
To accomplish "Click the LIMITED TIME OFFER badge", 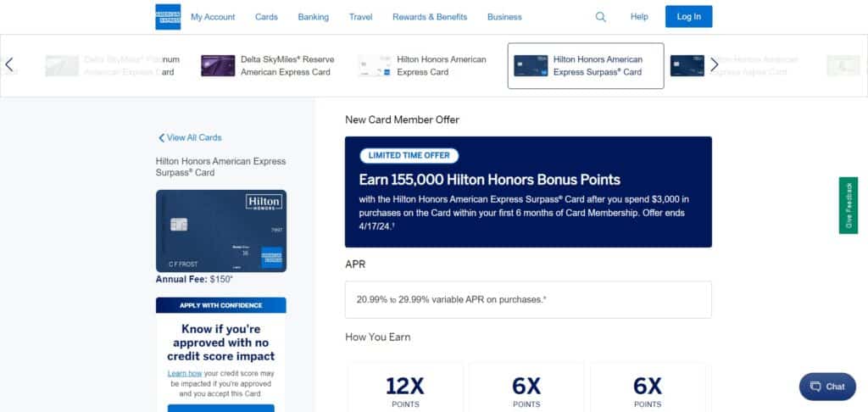I will click(409, 156).
